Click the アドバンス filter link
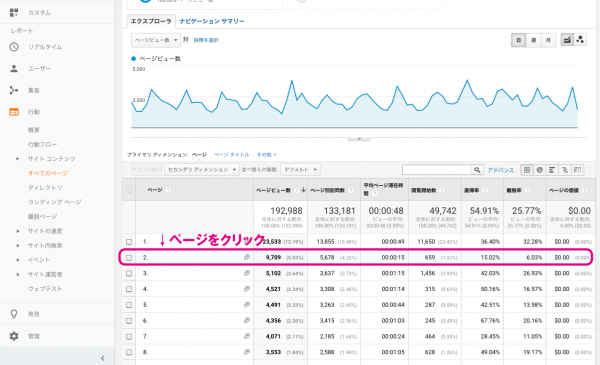Screen dimensions: 600x365 (501, 170)
